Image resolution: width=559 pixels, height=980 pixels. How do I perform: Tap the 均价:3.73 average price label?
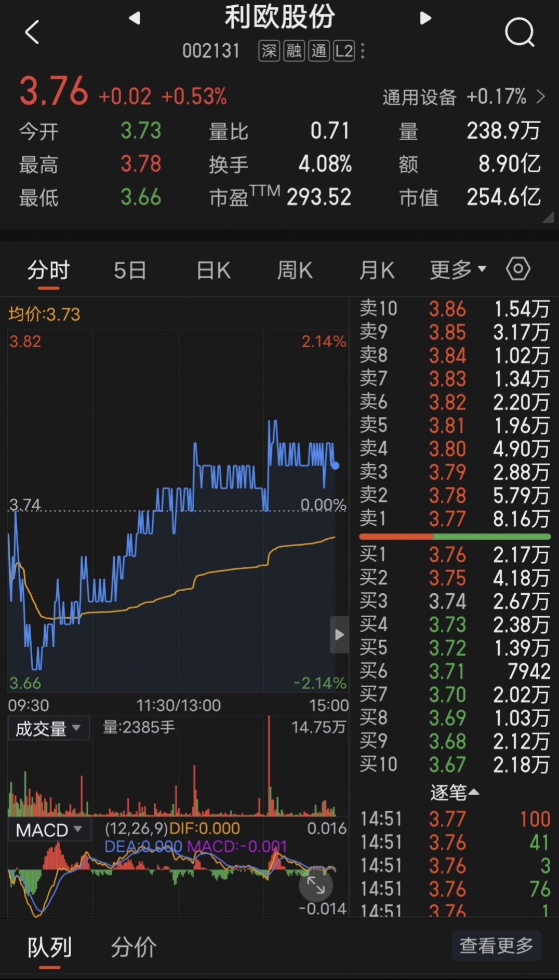click(44, 314)
